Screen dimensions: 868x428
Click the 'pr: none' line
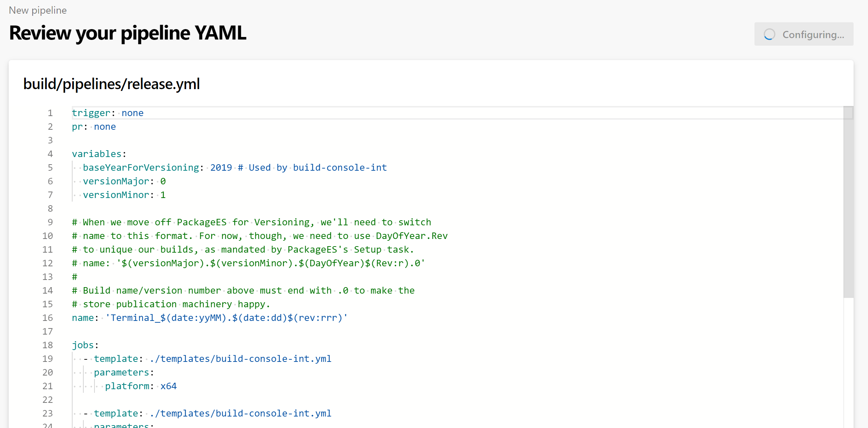pyautogui.click(x=94, y=126)
